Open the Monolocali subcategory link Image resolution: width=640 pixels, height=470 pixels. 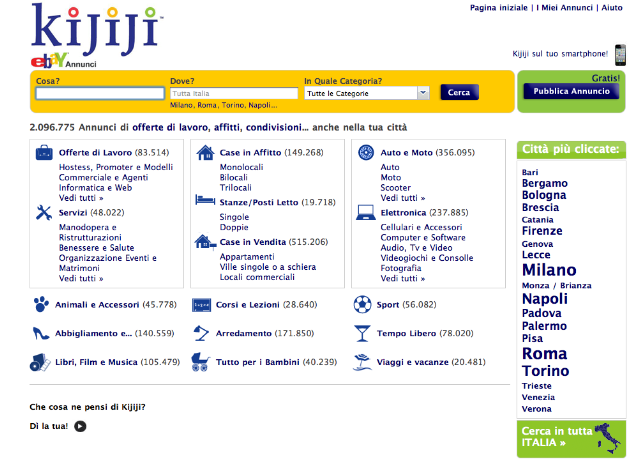[241, 167]
